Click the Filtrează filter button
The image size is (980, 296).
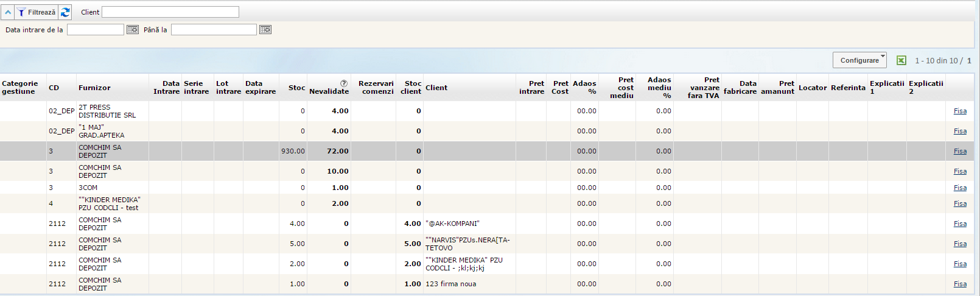pyautogui.click(x=37, y=12)
